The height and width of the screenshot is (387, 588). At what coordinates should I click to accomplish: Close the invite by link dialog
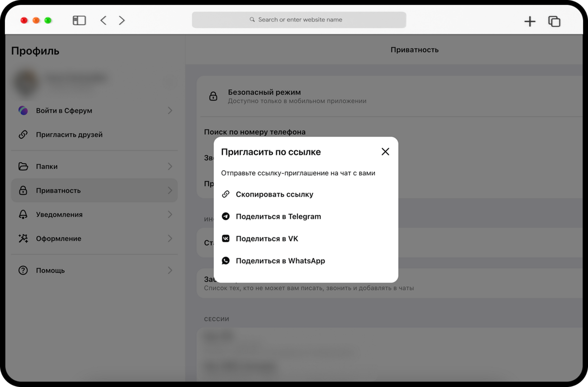385,152
